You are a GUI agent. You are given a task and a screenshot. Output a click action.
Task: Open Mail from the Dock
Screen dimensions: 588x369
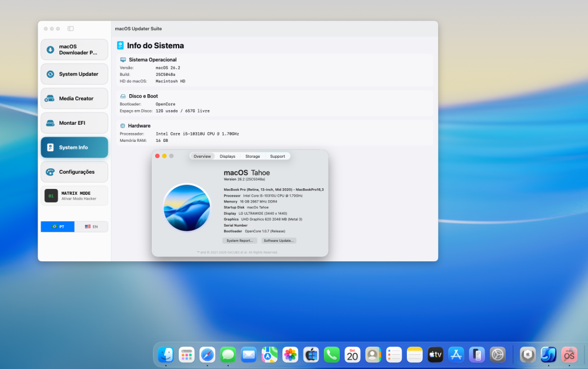[x=249, y=355]
